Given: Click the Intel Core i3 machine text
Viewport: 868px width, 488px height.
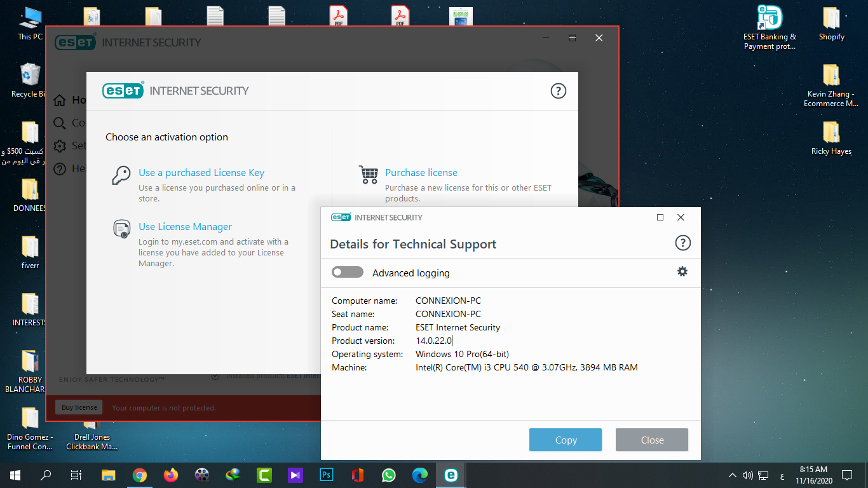Looking at the screenshot, I should point(526,367).
